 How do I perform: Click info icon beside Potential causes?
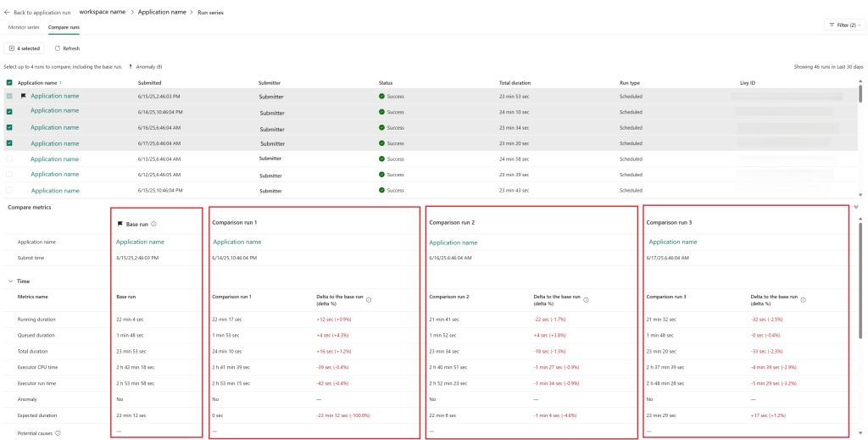click(58, 432)
